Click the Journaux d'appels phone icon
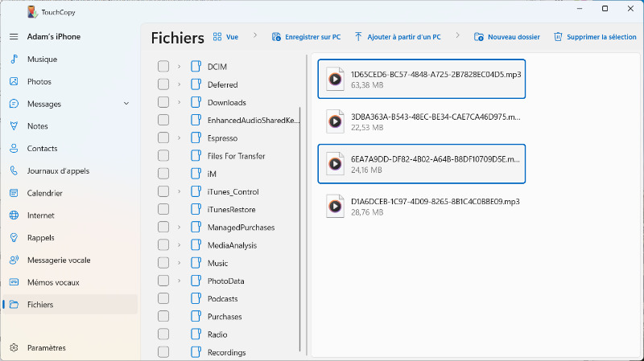 coord(14,171)
